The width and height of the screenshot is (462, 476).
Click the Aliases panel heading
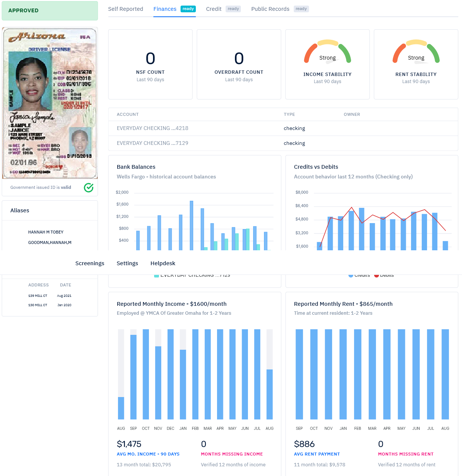[20, 210]
